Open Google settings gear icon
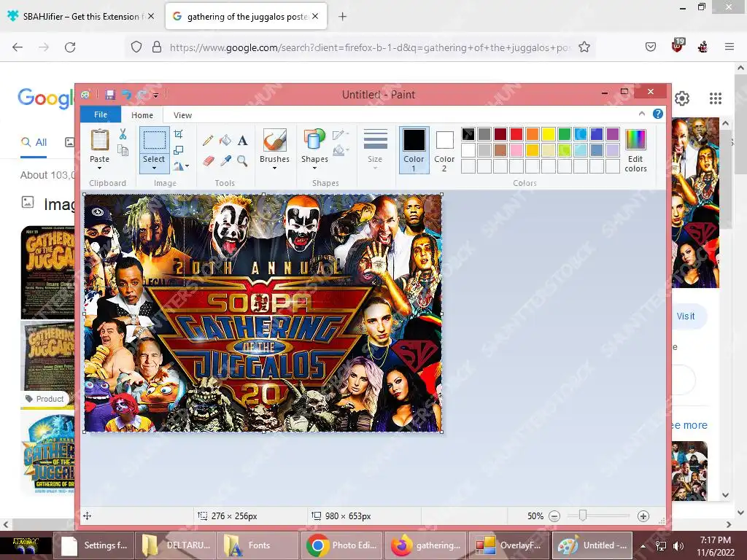Screen dimensions: 747x560 [682, 98]
